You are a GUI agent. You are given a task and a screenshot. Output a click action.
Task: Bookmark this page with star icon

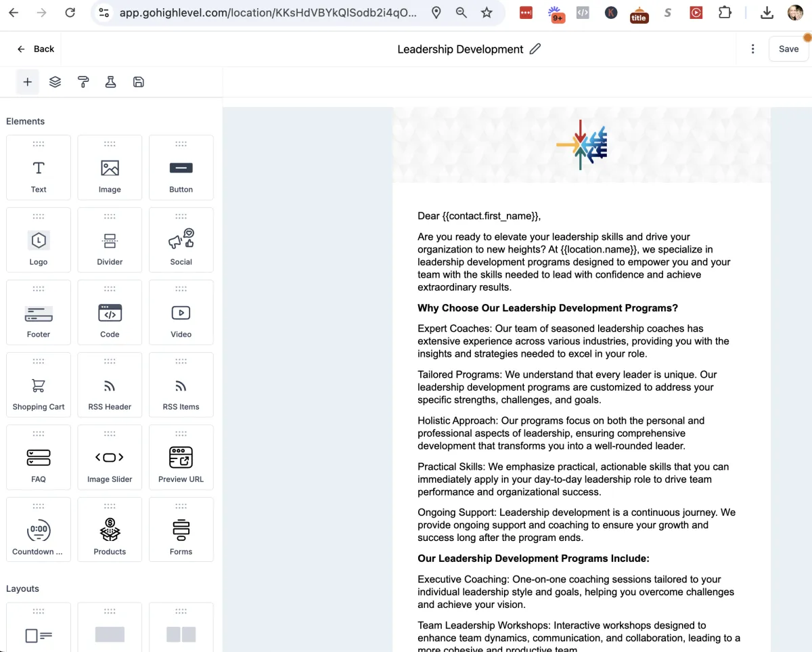coord(487,13)
